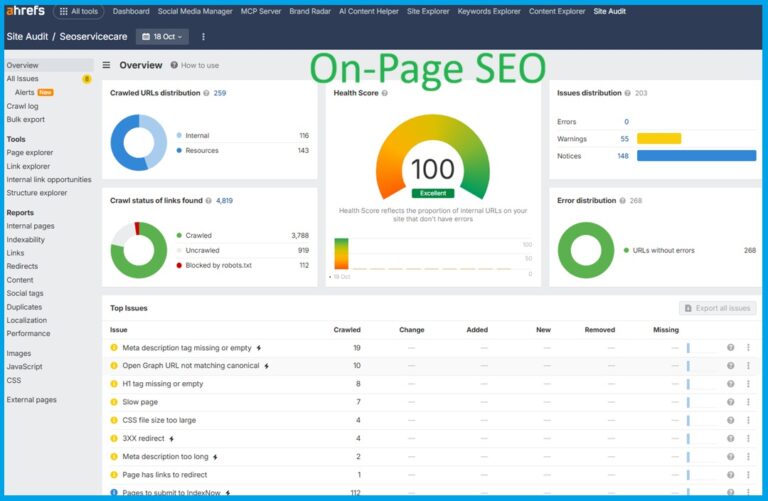Open more options for Open Graph URL row
This screenshot has height=501, width=768.
(748, 366)
